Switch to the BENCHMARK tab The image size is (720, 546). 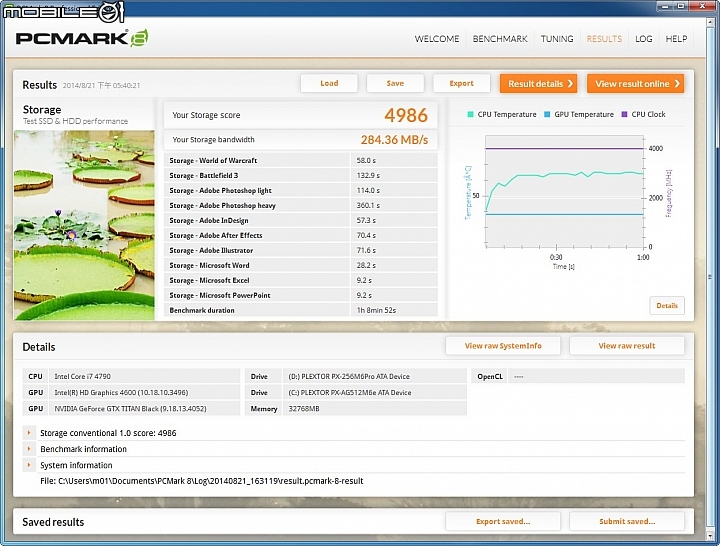(x=500, y=39)
